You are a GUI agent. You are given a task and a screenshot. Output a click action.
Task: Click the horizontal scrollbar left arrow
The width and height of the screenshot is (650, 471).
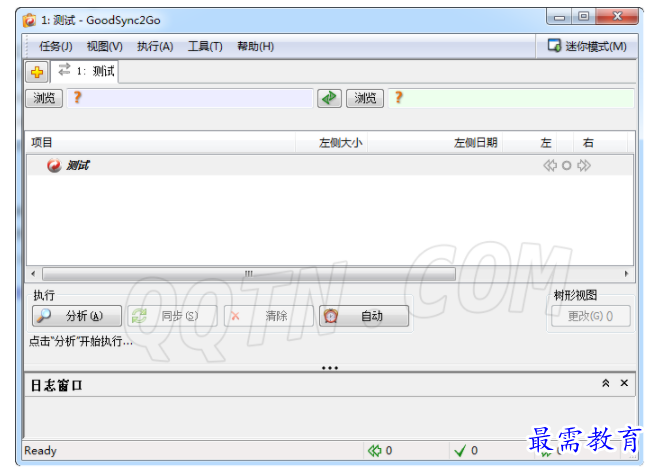[33, 274]
